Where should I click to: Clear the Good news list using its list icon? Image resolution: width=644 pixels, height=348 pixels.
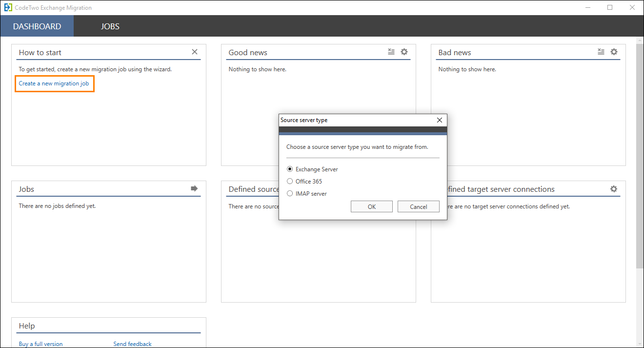[x=391, y=52]
